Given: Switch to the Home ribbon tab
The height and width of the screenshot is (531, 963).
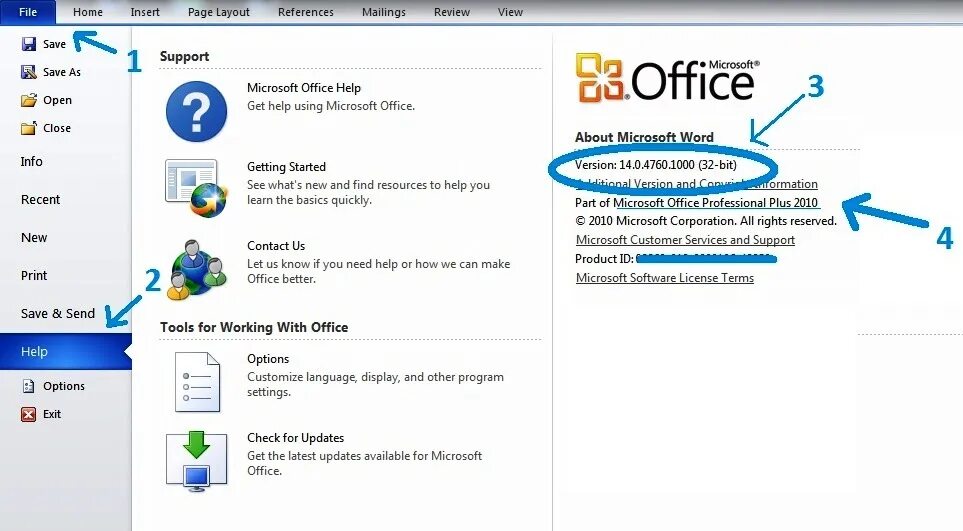Looking at the screenshot, I should [x=88, y=12].
